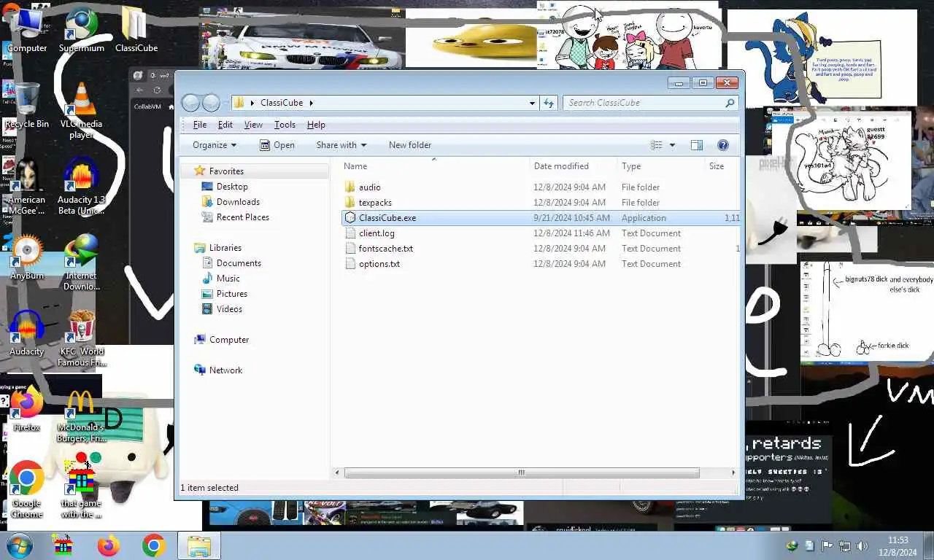This screenshot has width=934, height=560.
Task: Expand the root breadcrumb arrow before ClassiCube
Action: pyautogui.click(x=252, y=103)
